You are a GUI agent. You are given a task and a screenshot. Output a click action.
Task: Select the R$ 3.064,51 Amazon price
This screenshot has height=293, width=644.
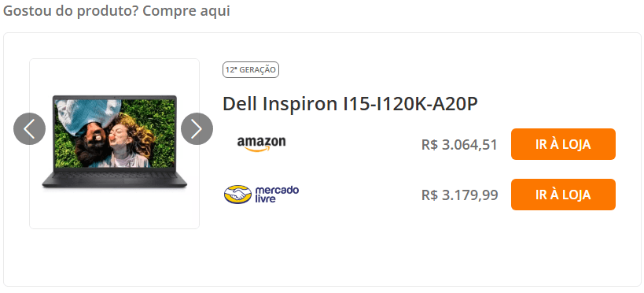(x=459, y=145)
